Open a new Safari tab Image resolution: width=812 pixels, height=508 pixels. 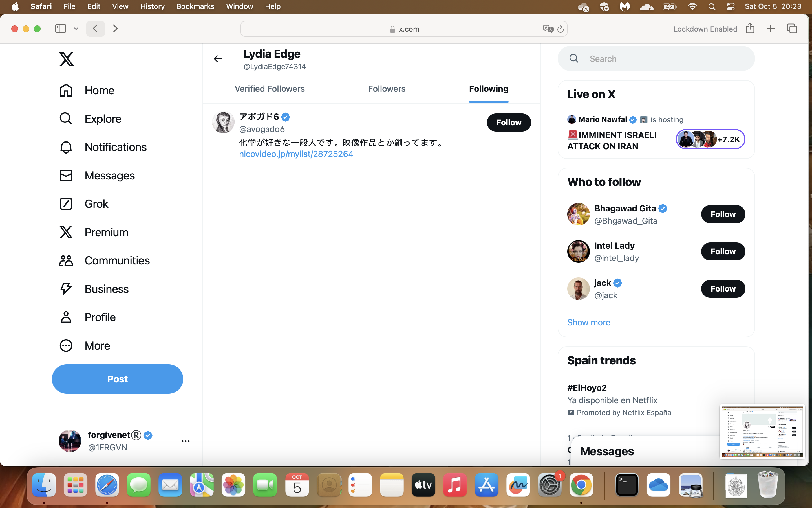(771, 29)
